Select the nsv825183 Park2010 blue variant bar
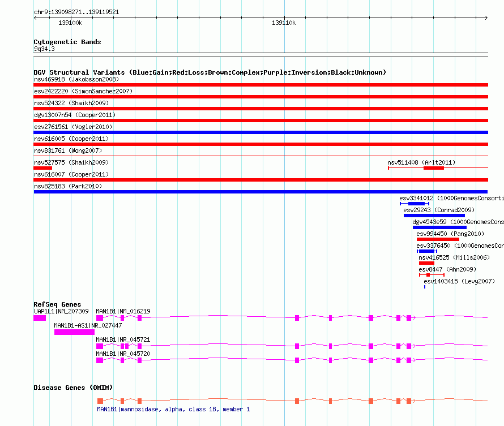 pyautogui.click(x=260, y=192)
